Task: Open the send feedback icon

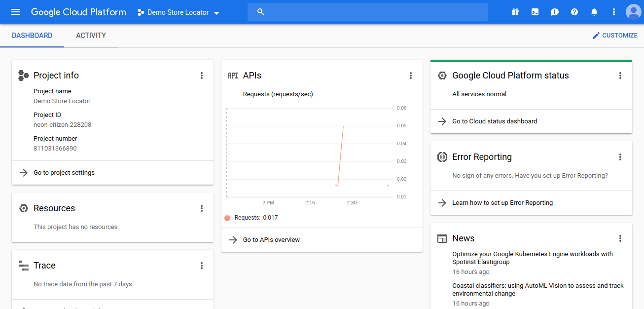Action: point(555,12)
